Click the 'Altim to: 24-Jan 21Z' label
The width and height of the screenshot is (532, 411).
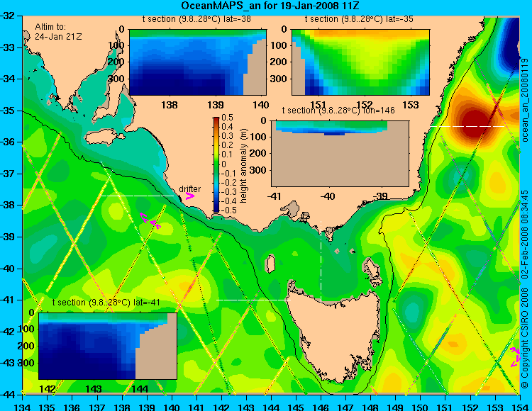click(x=58, y=31)
